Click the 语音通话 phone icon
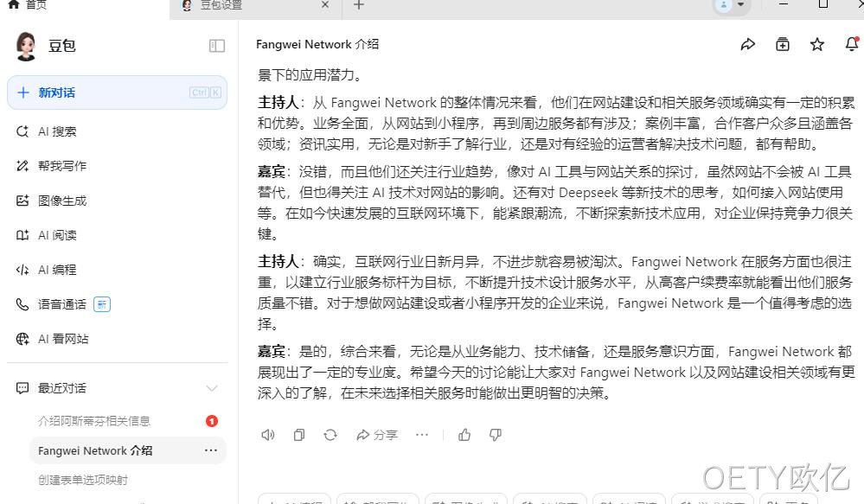 click(22, 304)
